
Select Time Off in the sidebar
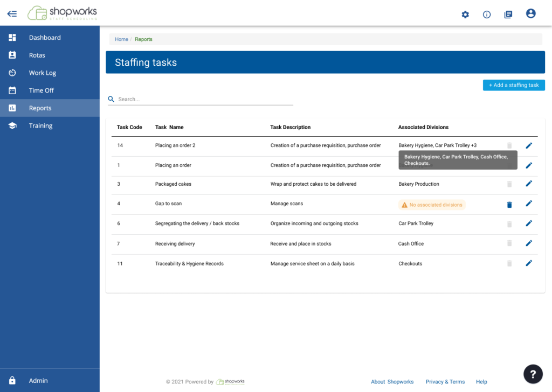(x=42, y=90)
